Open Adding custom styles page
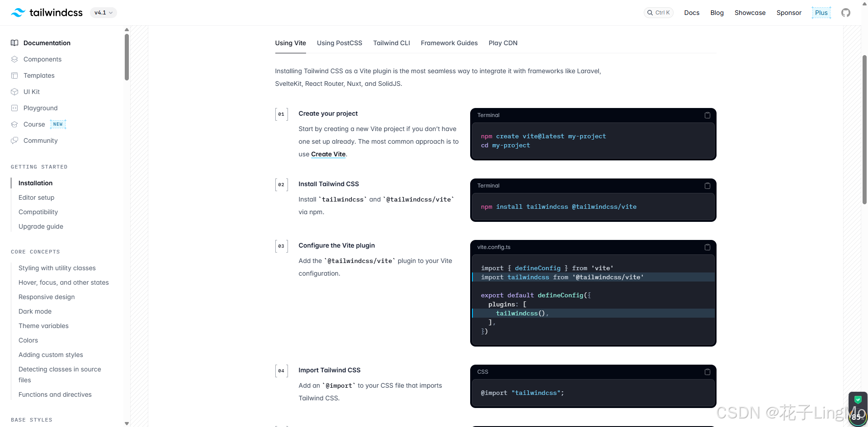Image resolution: width=868 pixels, height=427 pixels. pos(51,355)
